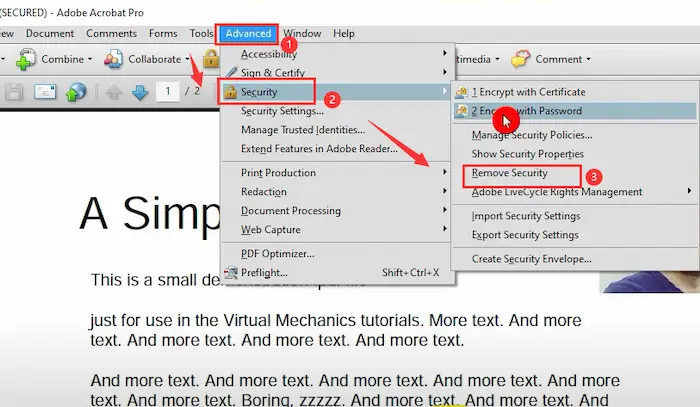
Task: Choose Show Security Properties
Action: point(575,154)
